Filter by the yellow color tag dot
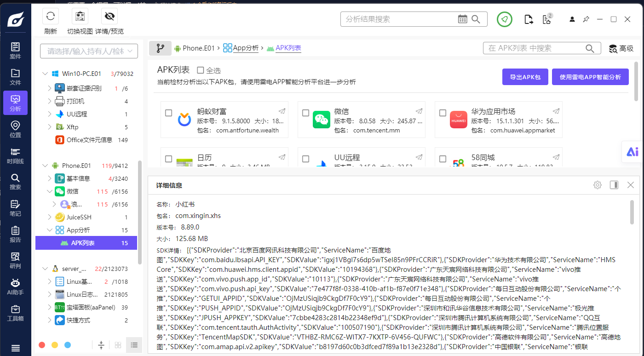 (55, 345)
